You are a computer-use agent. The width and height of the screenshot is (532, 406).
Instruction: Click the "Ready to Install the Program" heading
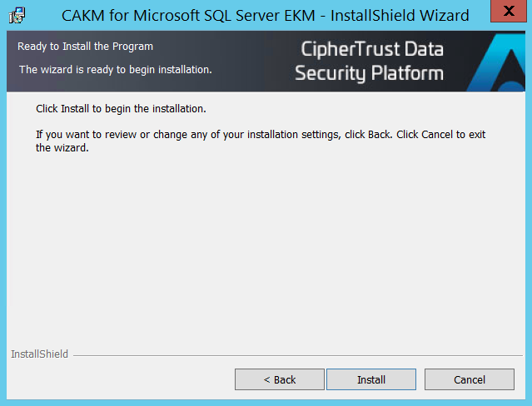pyautogui.click(x=85, y=47)
